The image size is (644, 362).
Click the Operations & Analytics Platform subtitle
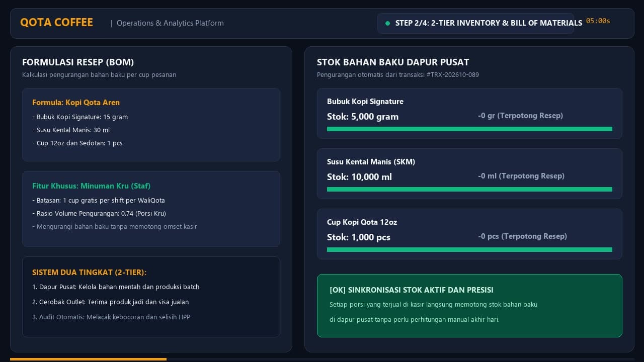[170, 23]
